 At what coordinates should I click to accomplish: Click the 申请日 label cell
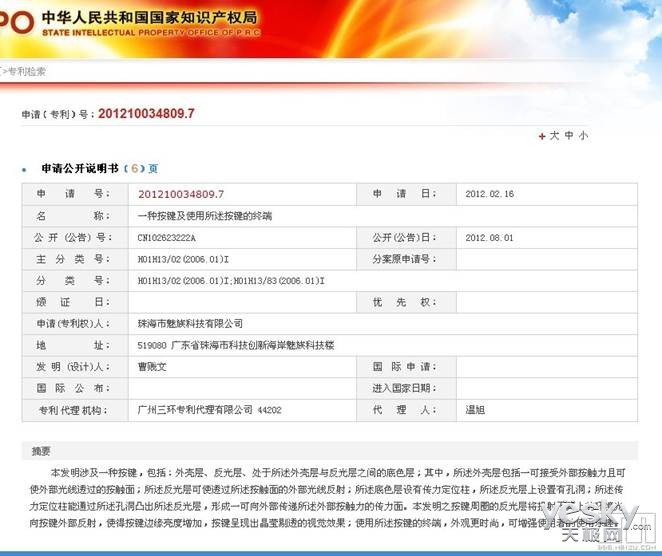pos(406,194)
